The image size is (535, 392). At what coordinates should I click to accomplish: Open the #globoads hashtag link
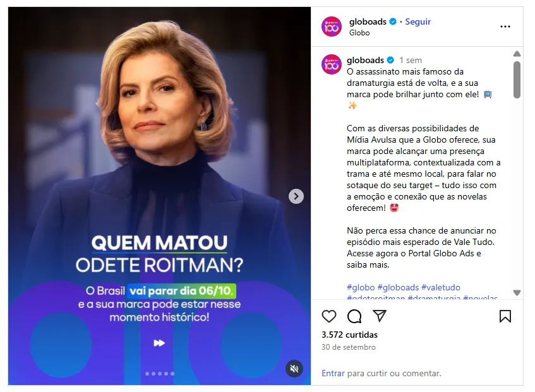(398, 287)
